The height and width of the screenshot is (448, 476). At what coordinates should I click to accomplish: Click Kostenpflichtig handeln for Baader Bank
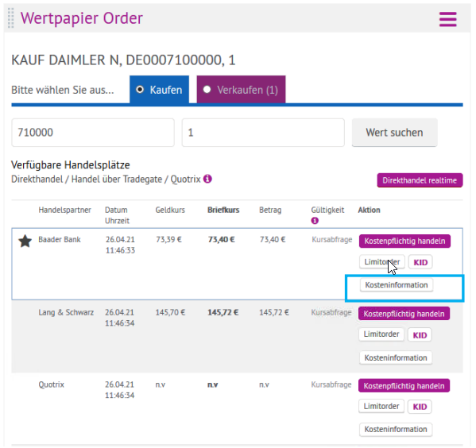(404, 241)
